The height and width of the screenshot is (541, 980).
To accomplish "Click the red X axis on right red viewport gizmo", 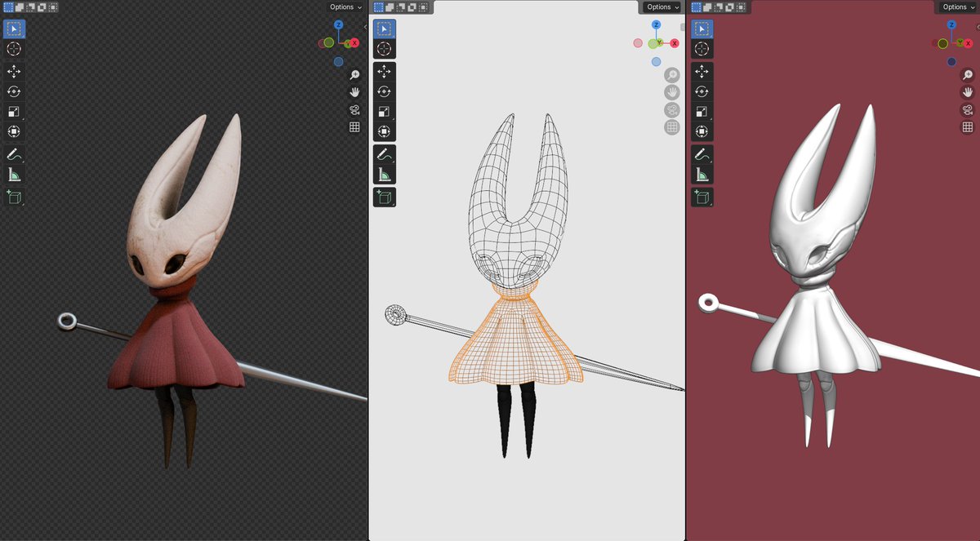I will click(x=969, y=43).
